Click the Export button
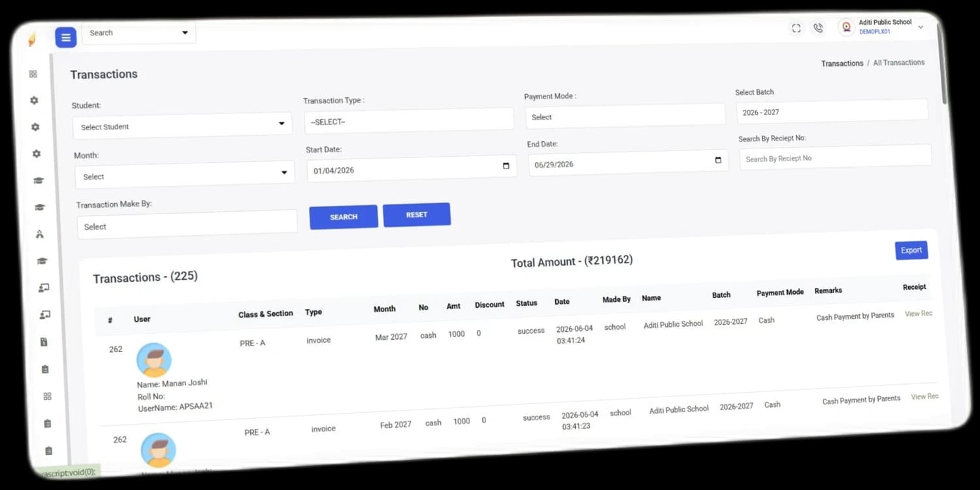Image resolution: width=980 pixels, height=490 pixels. pyautogui.click(x=911, y=250)
